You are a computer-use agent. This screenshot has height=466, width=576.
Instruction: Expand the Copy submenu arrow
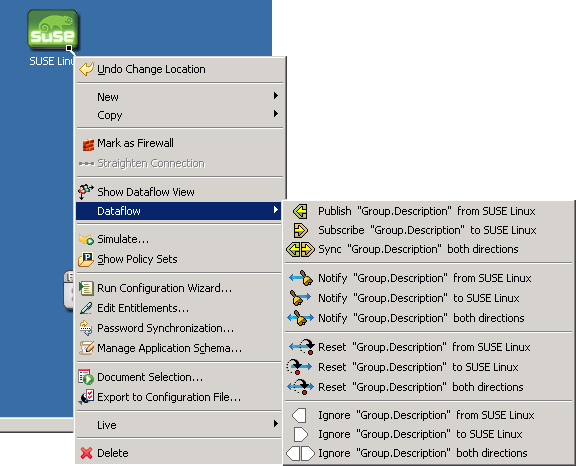pos(276,113)
